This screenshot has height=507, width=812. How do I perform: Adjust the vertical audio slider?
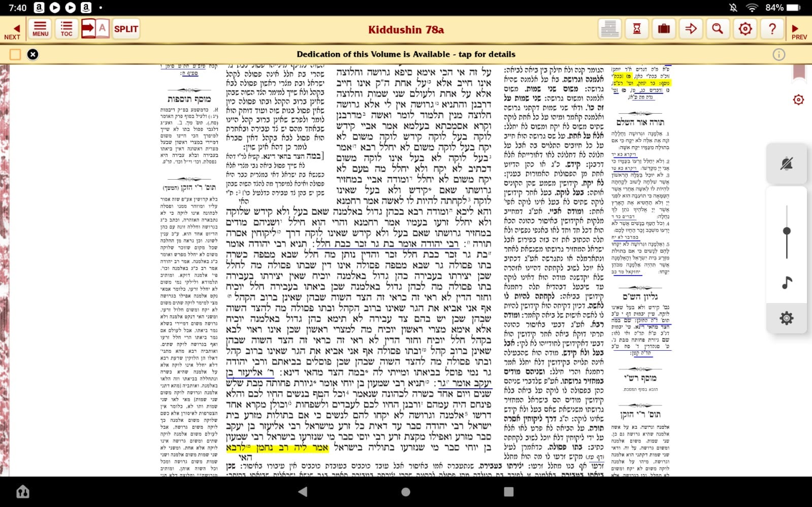787,231
